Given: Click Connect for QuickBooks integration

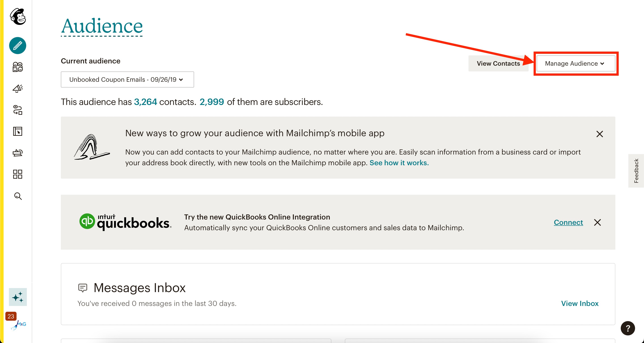Looking at the screenshot, I should [568, 222].
